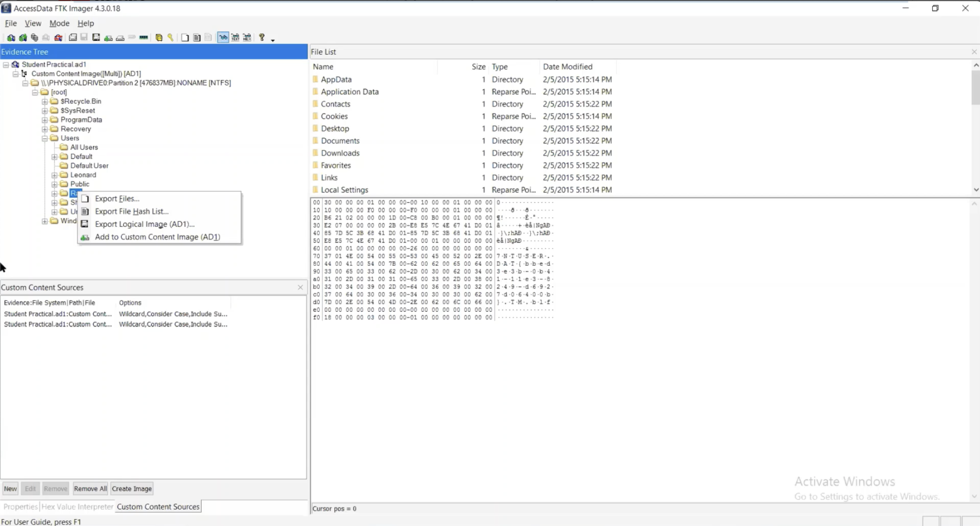Click the Remove All Evidence Items icon
The width and height of the screenshot is (980, 526).
coord(59,37)
